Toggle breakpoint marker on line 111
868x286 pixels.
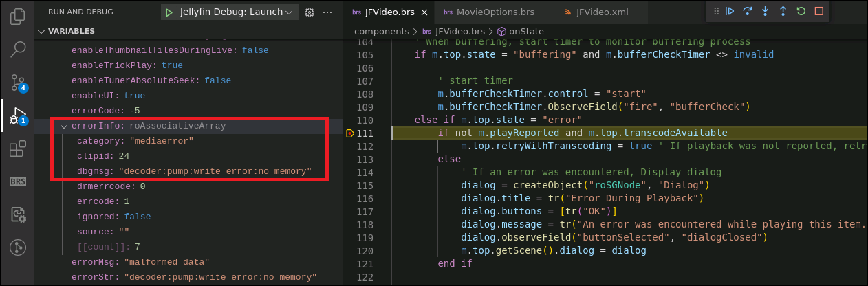350,133
